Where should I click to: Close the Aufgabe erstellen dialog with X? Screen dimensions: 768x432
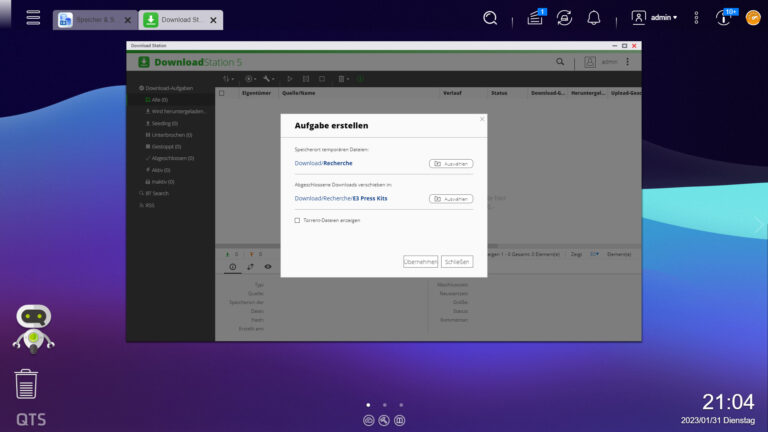482,119
